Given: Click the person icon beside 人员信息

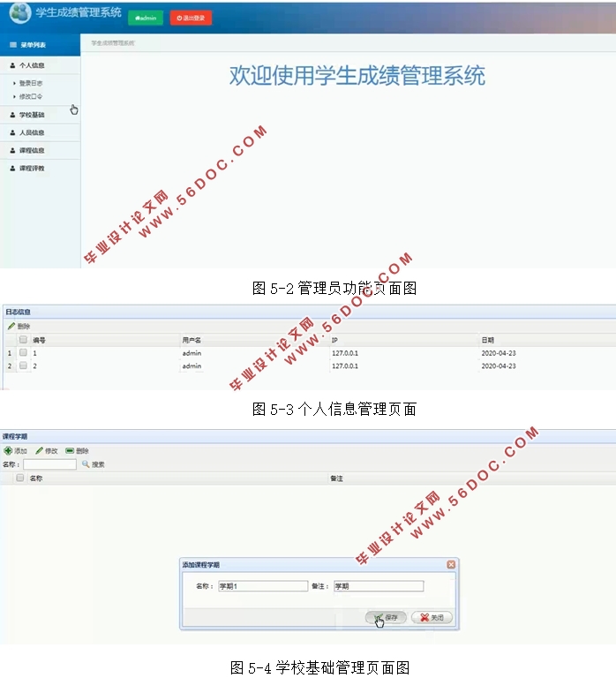Looking at the screenshot, I should point(12,132).
